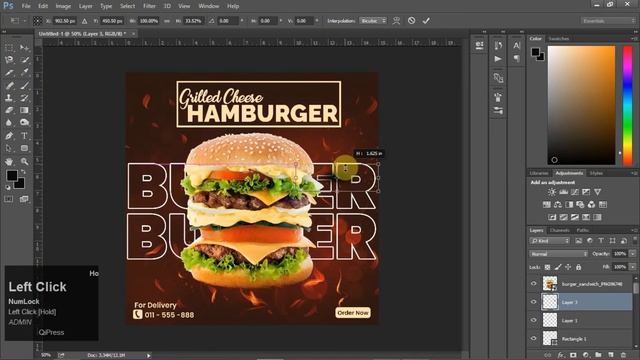Switch to warp mode icon

396,20
